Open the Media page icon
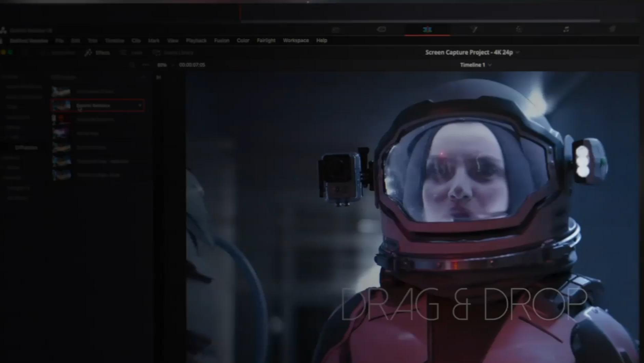Viewport: 644px width, 363px height. tap(336, 30)
